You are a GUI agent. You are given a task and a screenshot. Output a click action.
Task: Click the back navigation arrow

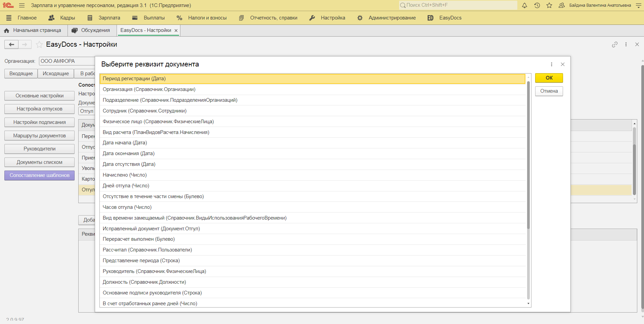[x=11, y=44]
